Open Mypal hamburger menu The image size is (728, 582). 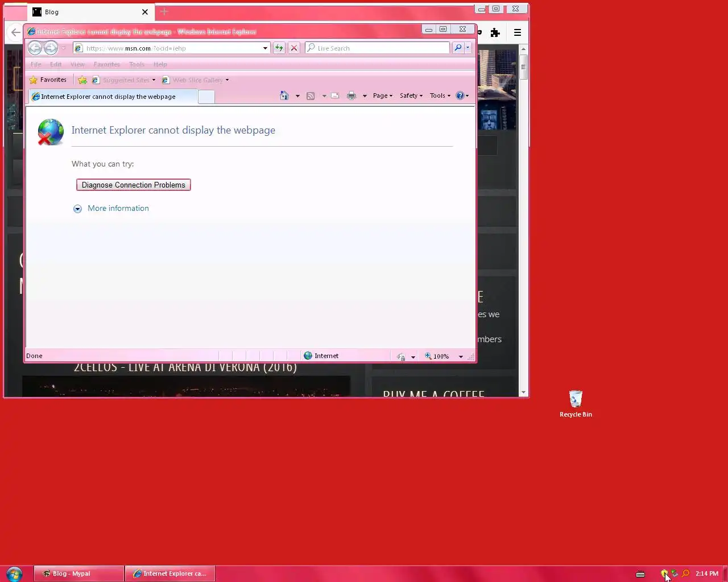point(518,32)
